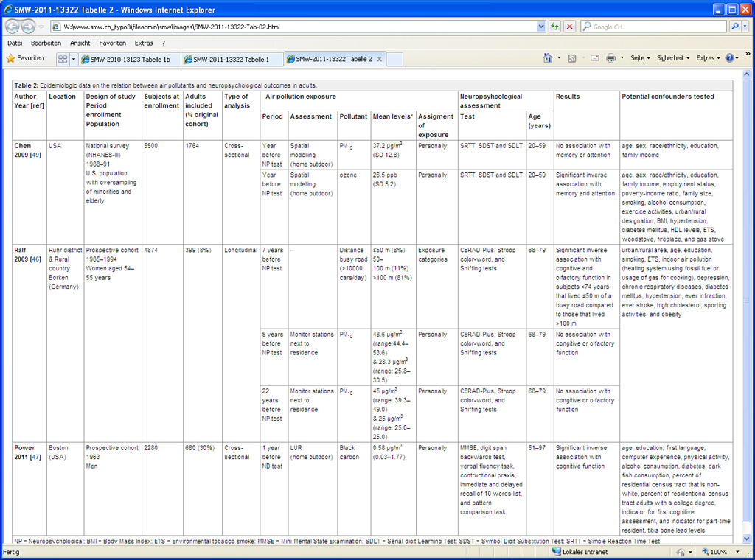Click reference link 49 for Chen 2009
755x560 pixels.
click(x=35, y=155)
